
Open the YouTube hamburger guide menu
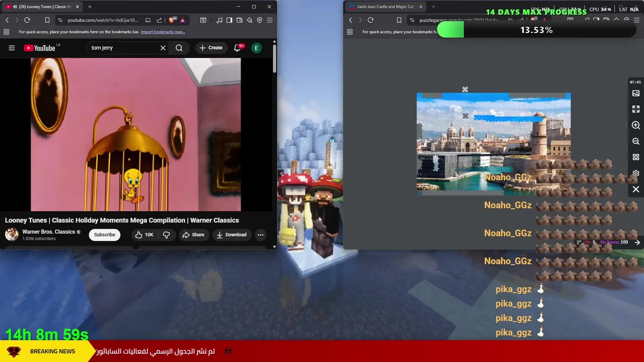point(12,48)
